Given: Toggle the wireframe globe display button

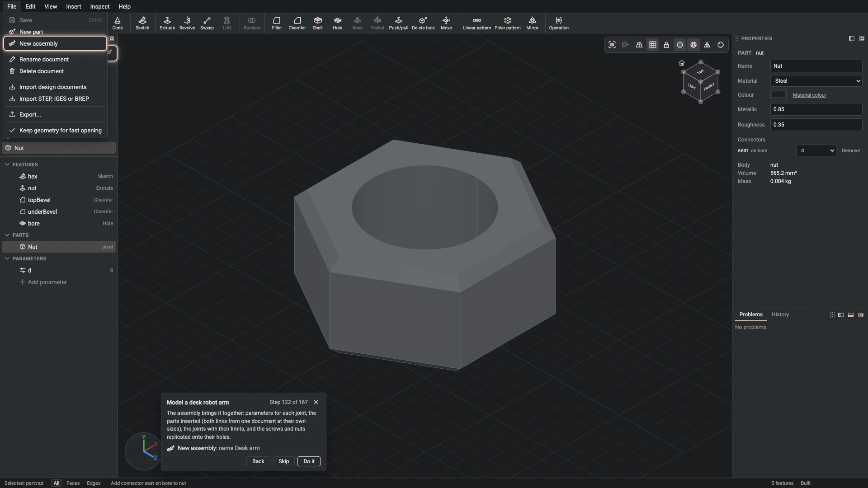Looking at the screenshot, I should 693,45.
